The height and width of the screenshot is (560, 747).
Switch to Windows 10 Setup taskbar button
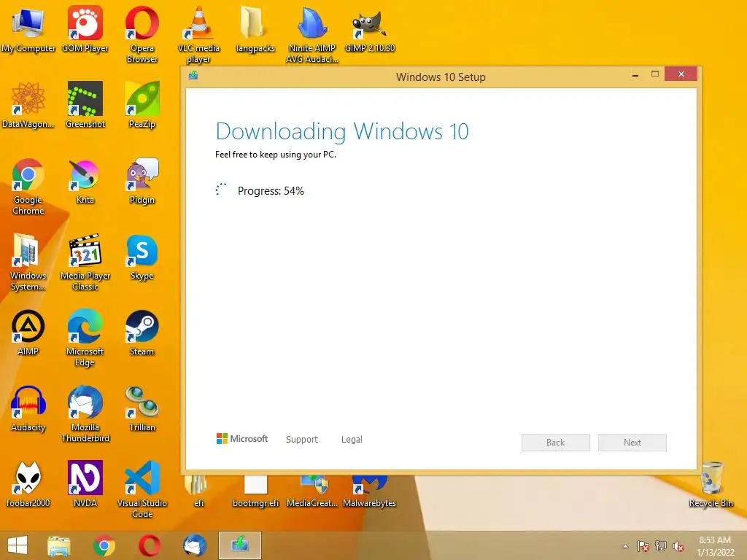(x=239, y=545)
